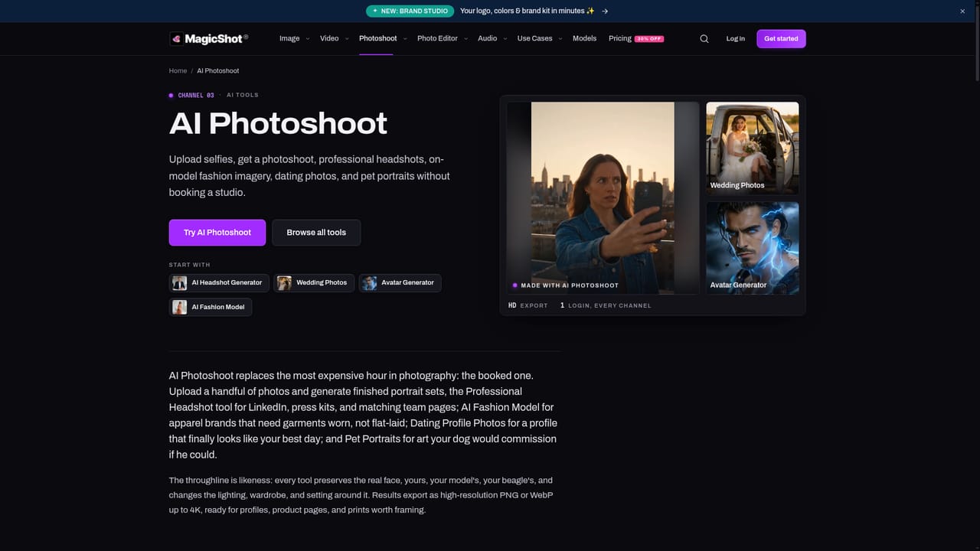Click the Get started button
Image resolution: width=980 pixels, height=551 pixels.
coord(781,38)
